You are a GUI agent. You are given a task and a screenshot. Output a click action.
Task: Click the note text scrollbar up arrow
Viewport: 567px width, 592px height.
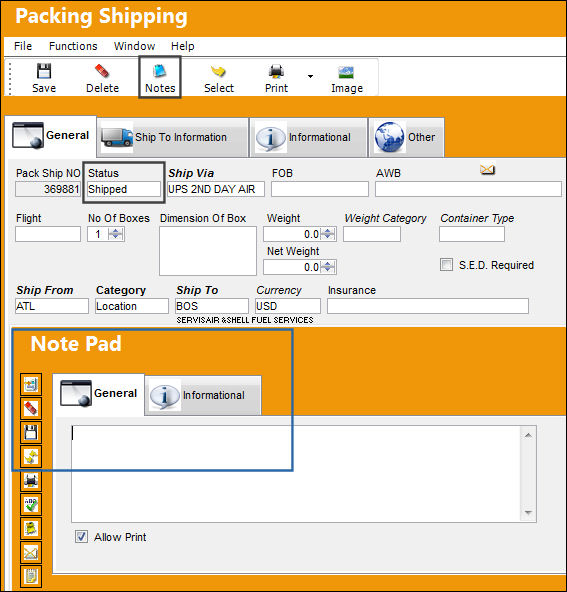pos(528,435)
